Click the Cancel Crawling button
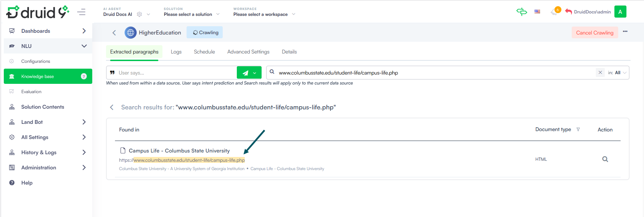The height and width of the screenshot is (217, 644). pos(594,33)
